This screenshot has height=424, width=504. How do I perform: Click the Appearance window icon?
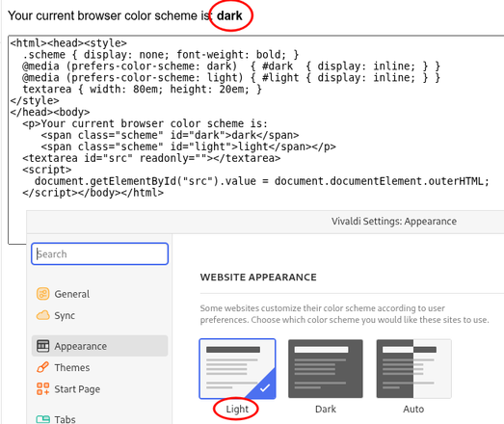pyautogui.click(x=42, y=346)
